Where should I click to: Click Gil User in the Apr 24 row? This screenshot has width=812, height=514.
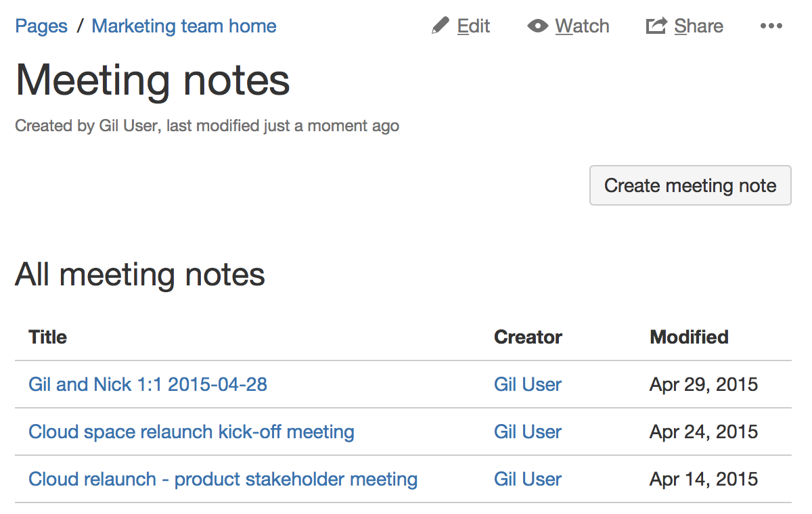click(528, 431)
